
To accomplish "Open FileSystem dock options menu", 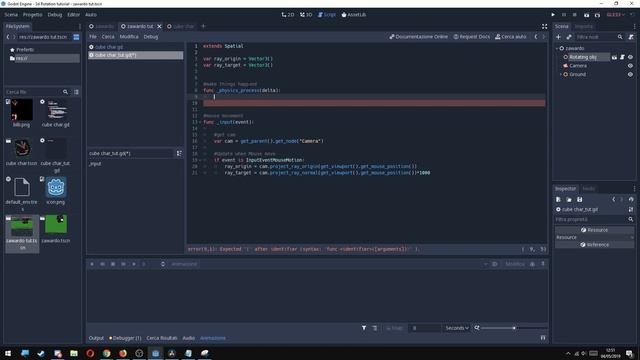I will click(80, 26).
